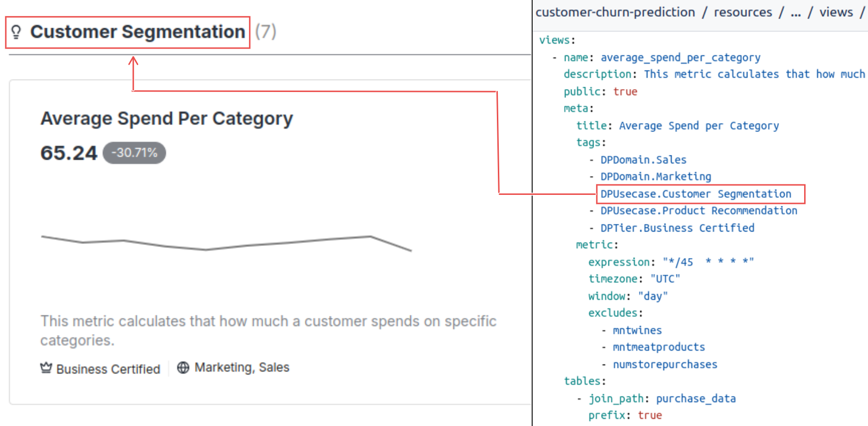
Task: Click the 'tables:' key
Action: click(585, 381)
